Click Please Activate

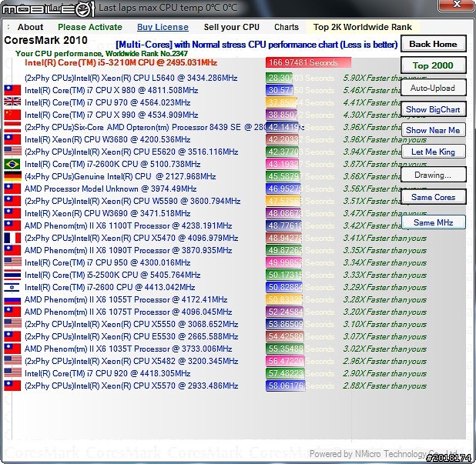[x=89, y=27]
